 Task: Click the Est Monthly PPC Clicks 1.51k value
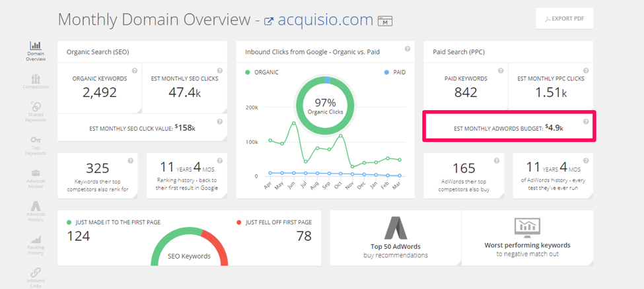tap(550, 93)
